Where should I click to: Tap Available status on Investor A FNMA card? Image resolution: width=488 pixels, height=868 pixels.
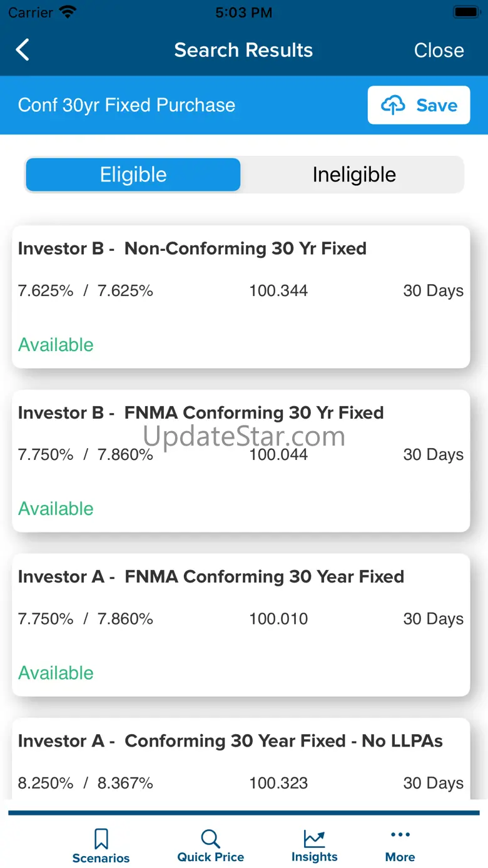click(x=56, y=673)
